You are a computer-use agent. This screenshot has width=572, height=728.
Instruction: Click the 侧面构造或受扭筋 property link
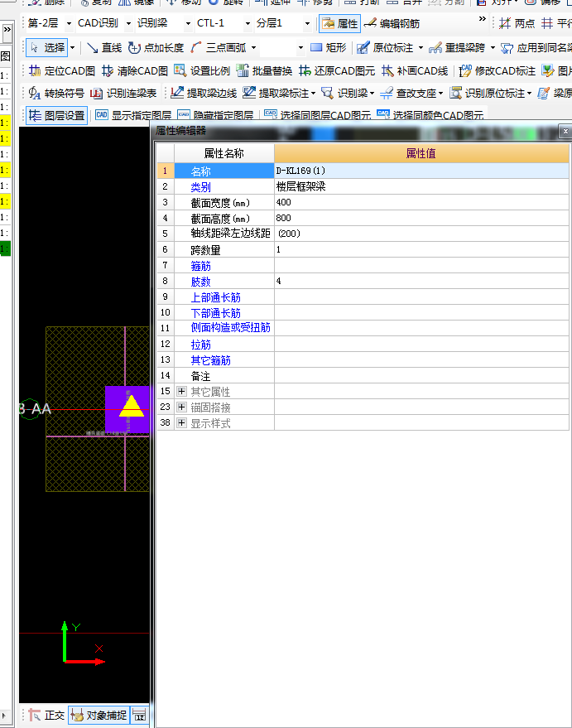pyautogui.click(x=231, y=328)
